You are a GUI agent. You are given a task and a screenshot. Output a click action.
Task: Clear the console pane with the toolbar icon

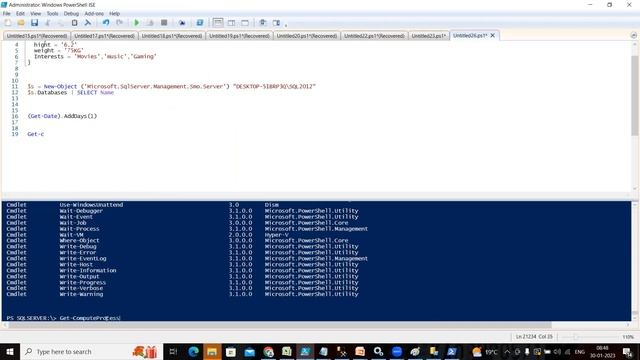[x=88, y=23]
